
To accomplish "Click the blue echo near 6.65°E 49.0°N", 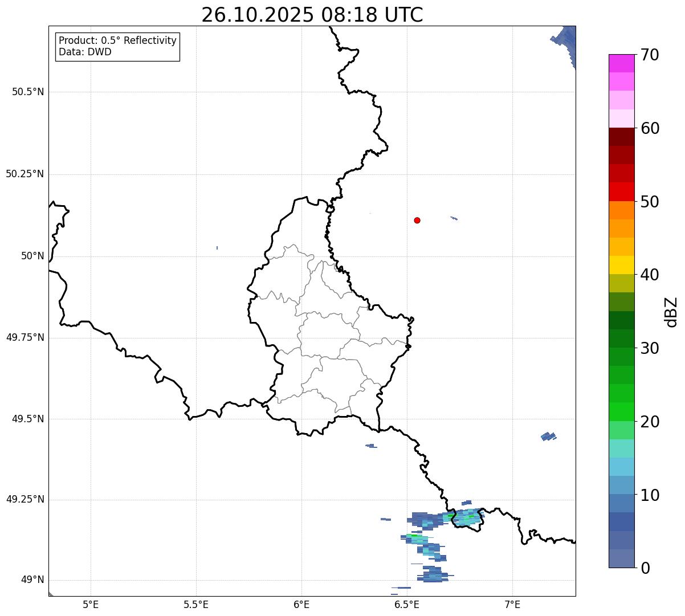I will [x=434, y=574].
